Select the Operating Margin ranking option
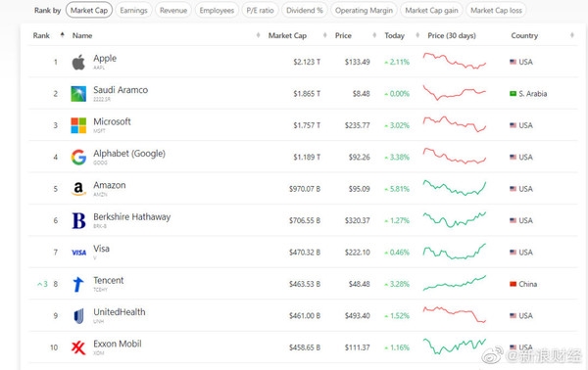The image size is (588, 370). 364,11
